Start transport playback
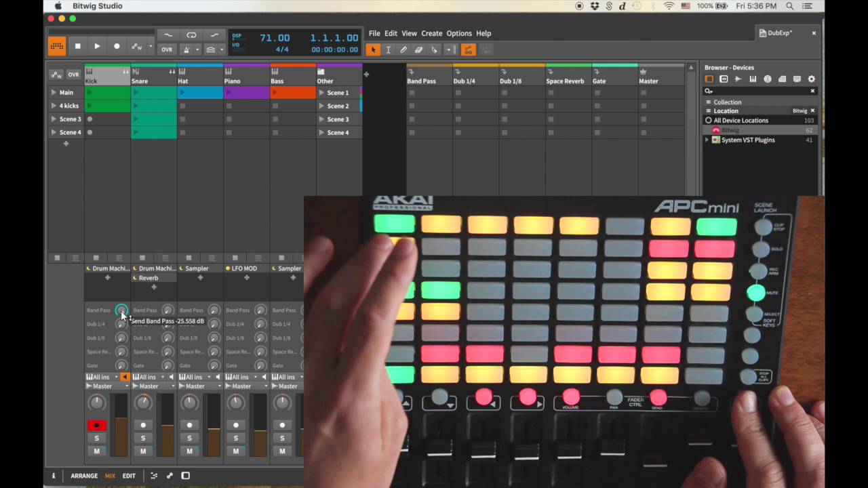 [x=97, y=46]
